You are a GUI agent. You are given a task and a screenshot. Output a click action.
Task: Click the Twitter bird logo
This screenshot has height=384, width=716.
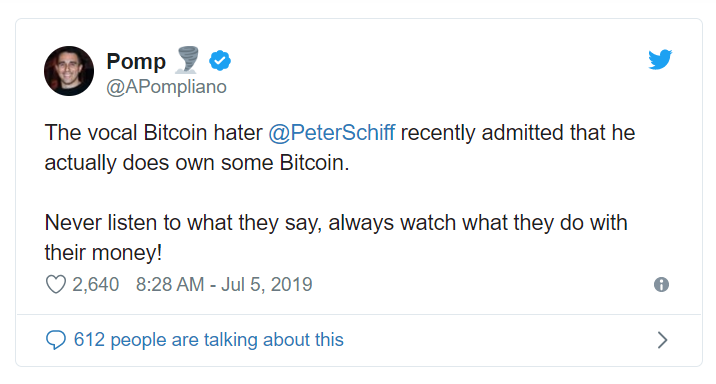660,59
